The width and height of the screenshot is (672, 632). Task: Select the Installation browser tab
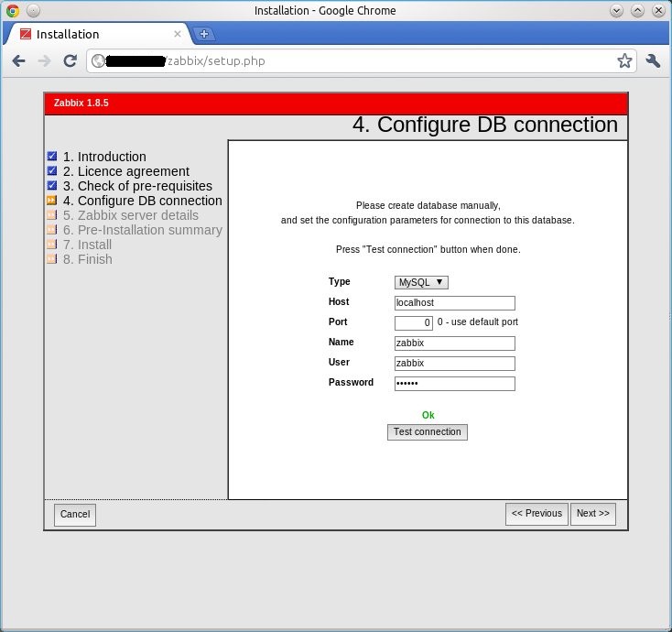pyautogui.click(x=99, y=34)
